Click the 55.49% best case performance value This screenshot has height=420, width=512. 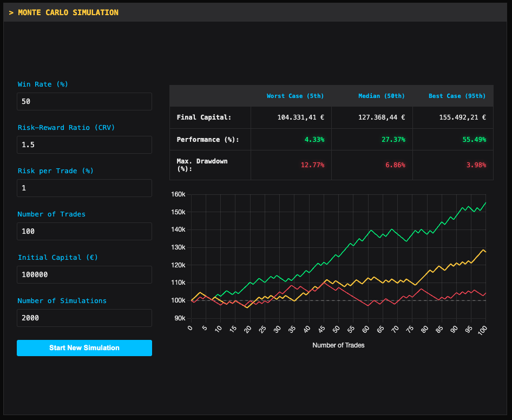[474, 139]
